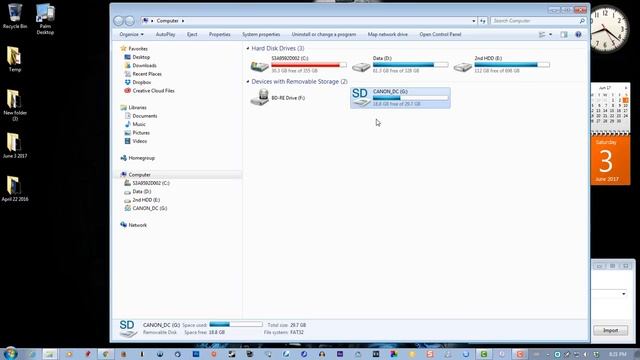Select New folder (2) on the desktop
The height and width of the screenshot is (360, 640).
pyautogui.click(x=15, y=106)
